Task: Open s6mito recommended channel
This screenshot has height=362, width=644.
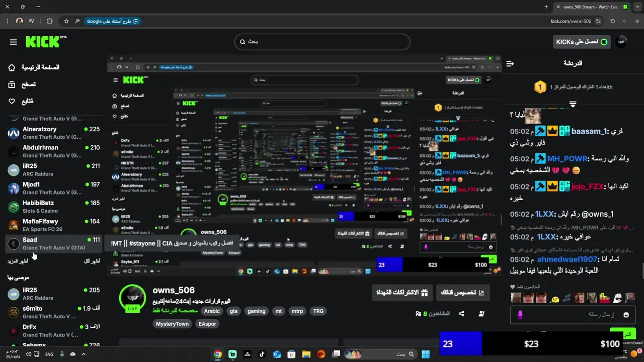Action: point(54,312)
